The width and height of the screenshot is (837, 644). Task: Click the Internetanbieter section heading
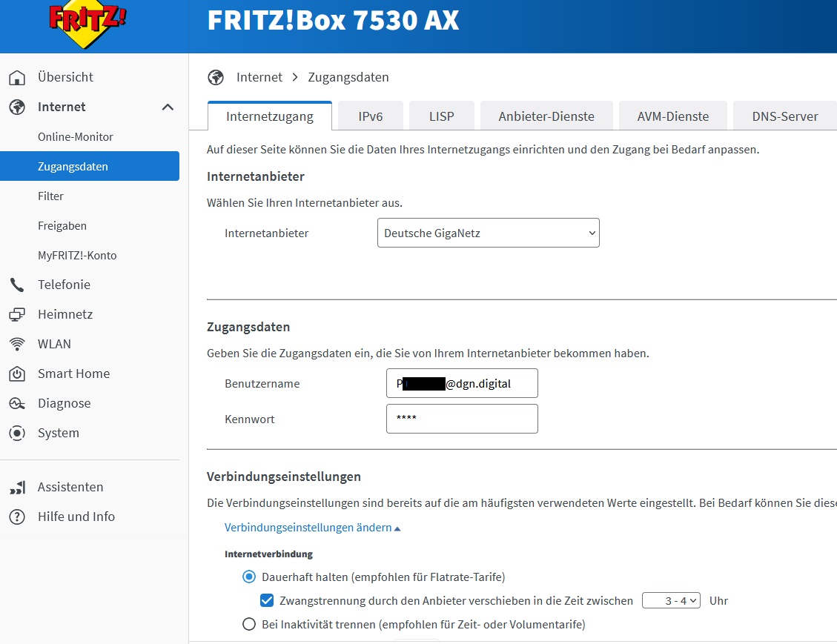pyautogui.click(x=256, y=176)
